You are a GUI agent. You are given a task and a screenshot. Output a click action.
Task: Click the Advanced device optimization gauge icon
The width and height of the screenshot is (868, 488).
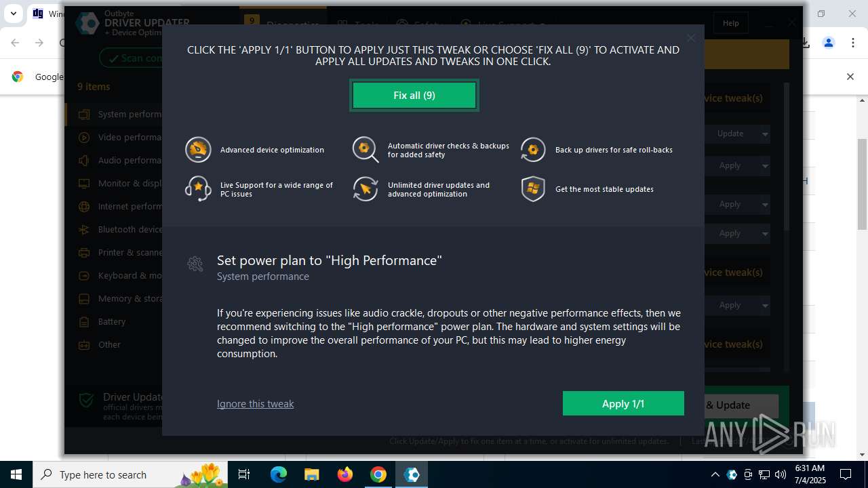coord(198,150)
